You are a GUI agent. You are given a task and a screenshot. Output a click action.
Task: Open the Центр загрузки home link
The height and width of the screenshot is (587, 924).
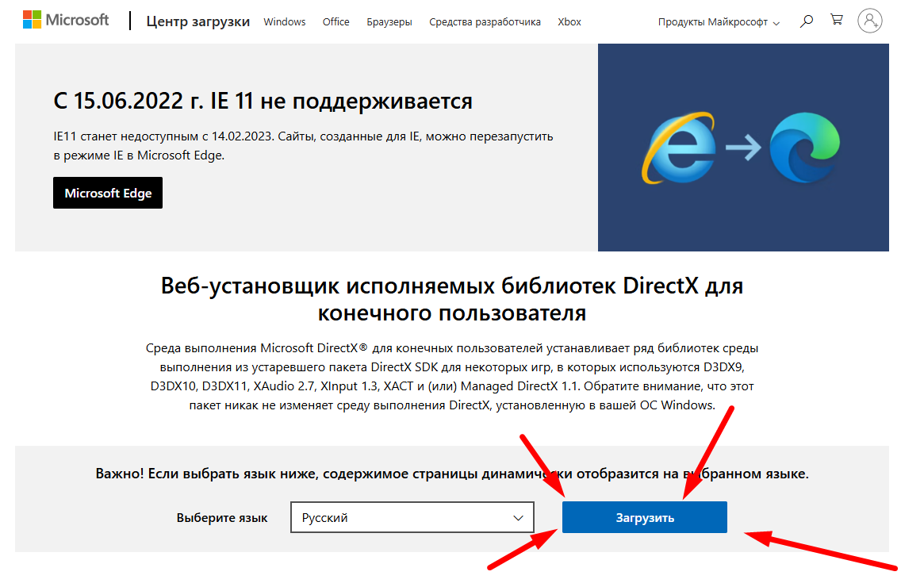pyautogui.click(x=197, y=21)
